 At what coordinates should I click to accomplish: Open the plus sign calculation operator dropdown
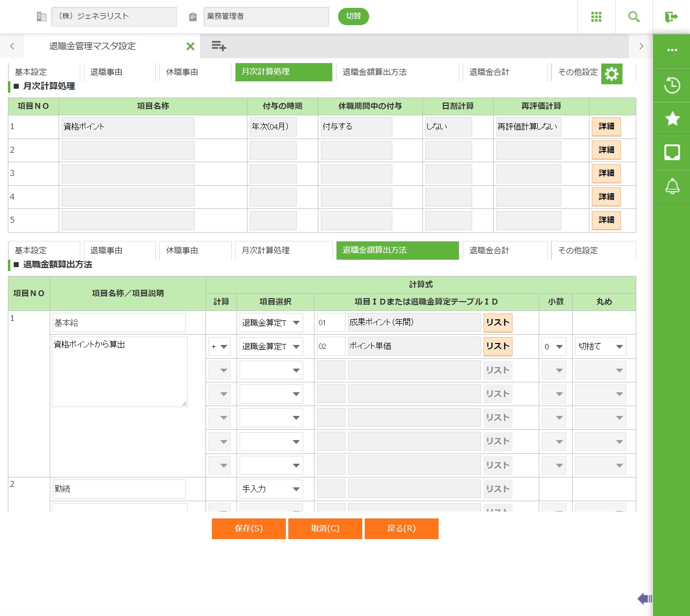coord(219,346)
